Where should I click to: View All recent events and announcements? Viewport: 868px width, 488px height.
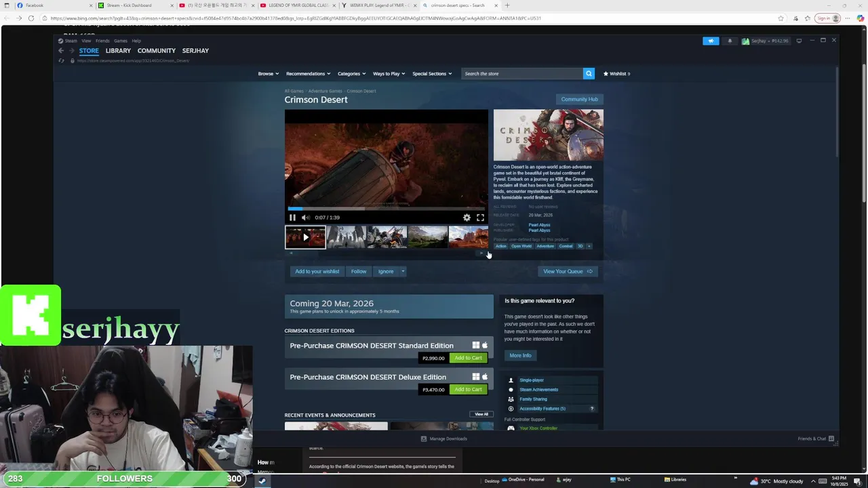(481, 414)
